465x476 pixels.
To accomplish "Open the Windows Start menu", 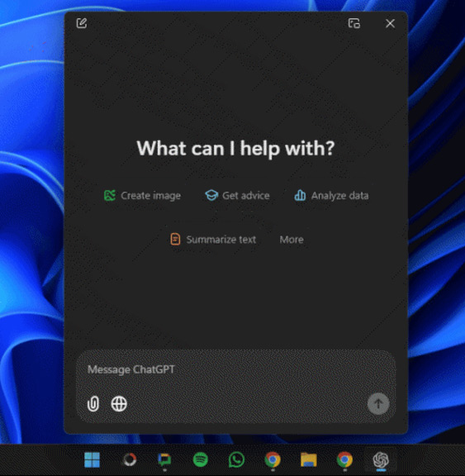I will pos(92,459).
